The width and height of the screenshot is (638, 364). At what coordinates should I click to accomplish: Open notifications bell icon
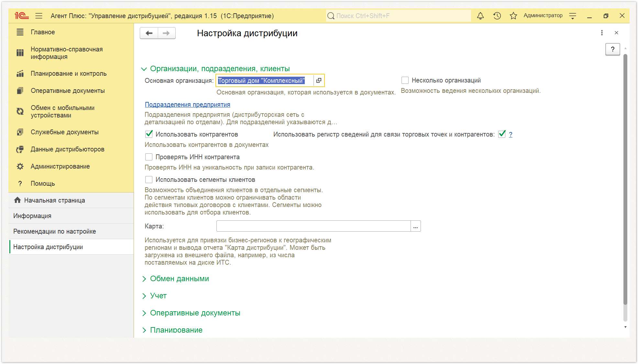tap(480, 16)
